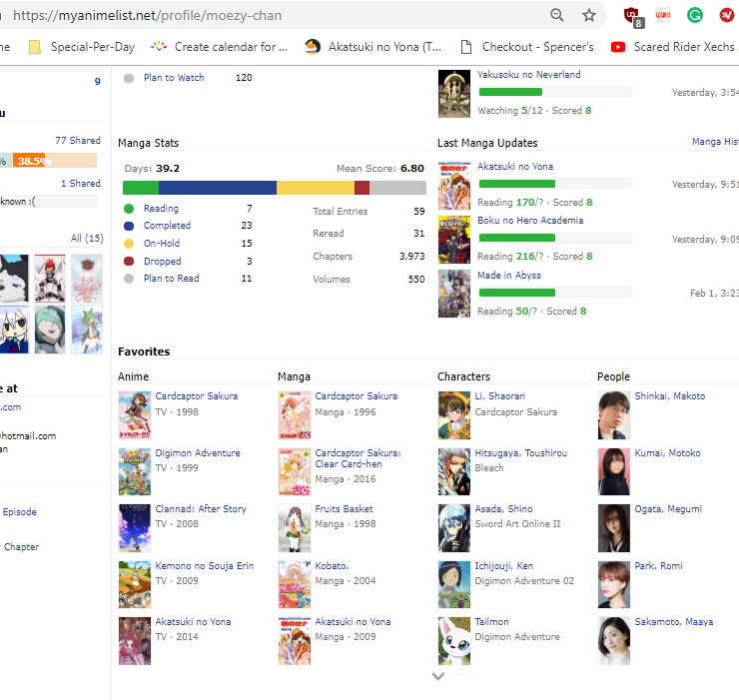The height and width of the screenshot is (700, 739).
Task: Open the Special-Per-Day bookmark folder
Action: pyautogui.click(x=82, y=47)
